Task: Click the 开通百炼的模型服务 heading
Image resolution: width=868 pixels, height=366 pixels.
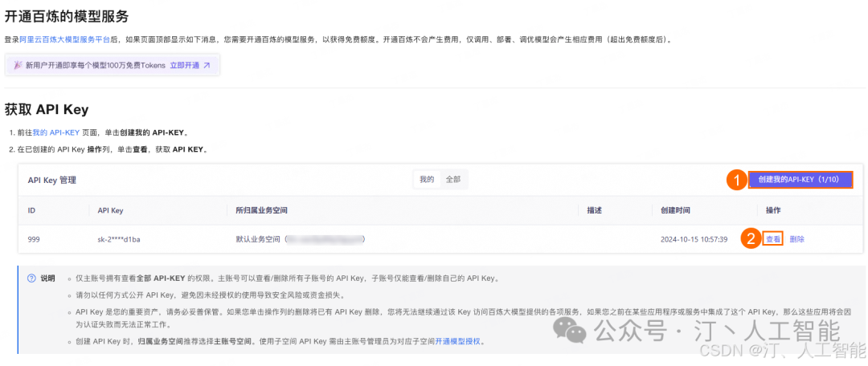Action: tap(67, 17)
